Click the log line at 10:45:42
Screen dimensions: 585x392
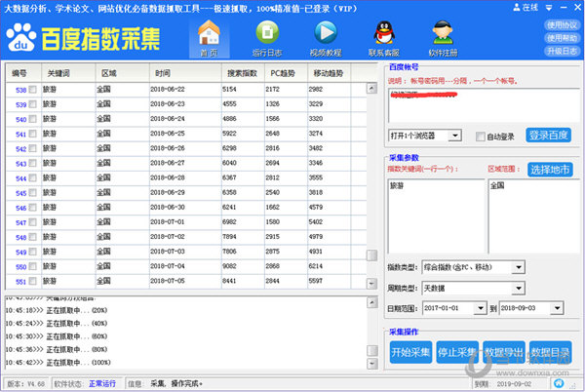(58, 362)
